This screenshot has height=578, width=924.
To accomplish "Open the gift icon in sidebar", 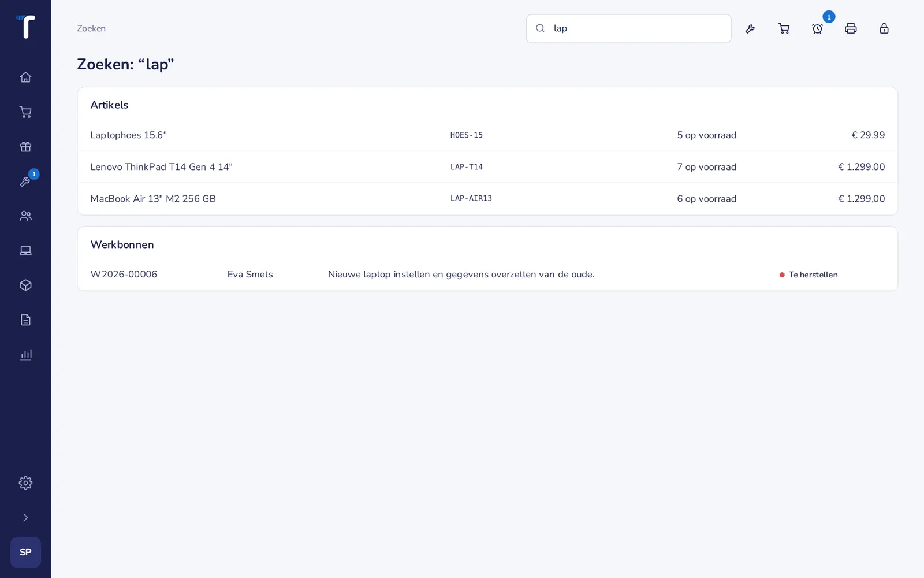I will 25,147.
